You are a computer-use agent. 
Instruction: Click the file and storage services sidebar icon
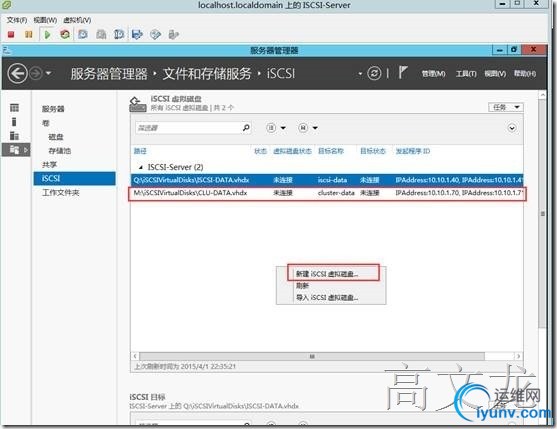coord(15,150)
